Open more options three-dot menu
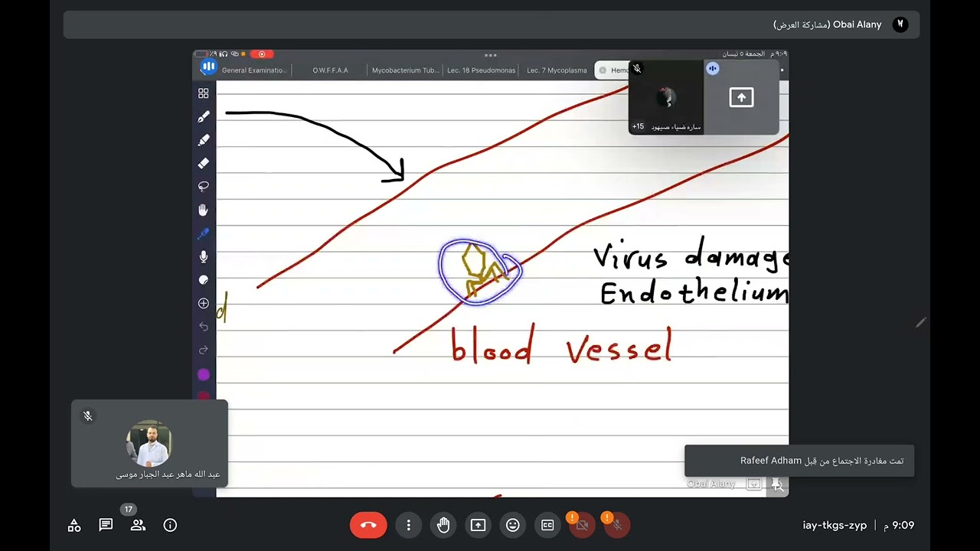980x551 pixels. click(x=409, y=525)
